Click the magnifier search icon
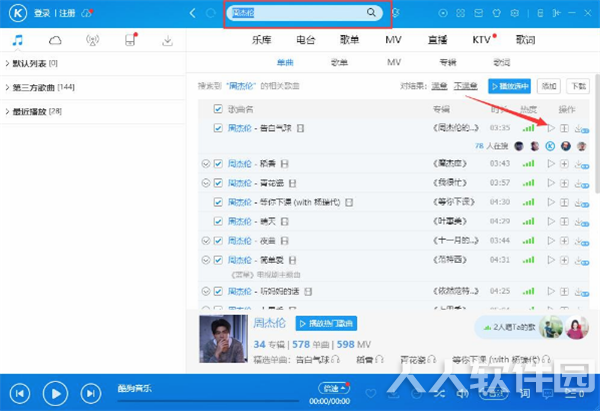Screen dimensions: 600x411 371,13
